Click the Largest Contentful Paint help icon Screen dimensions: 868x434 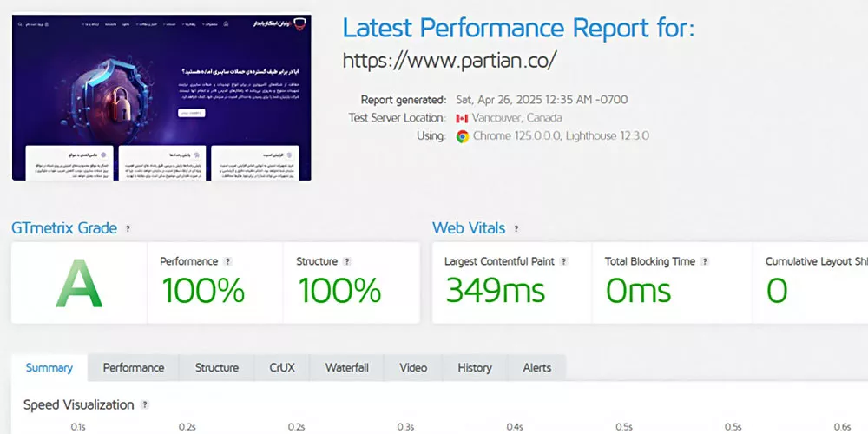point(563,261)
